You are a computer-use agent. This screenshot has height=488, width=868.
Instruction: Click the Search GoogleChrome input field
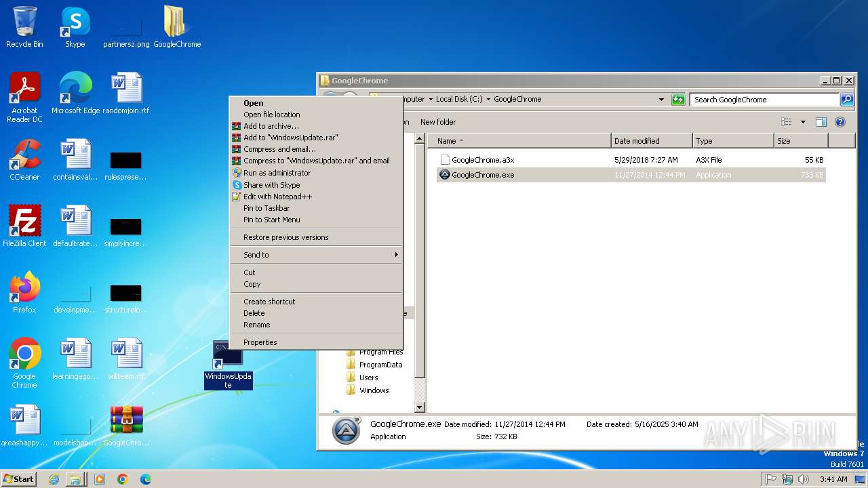coord(765,100)
